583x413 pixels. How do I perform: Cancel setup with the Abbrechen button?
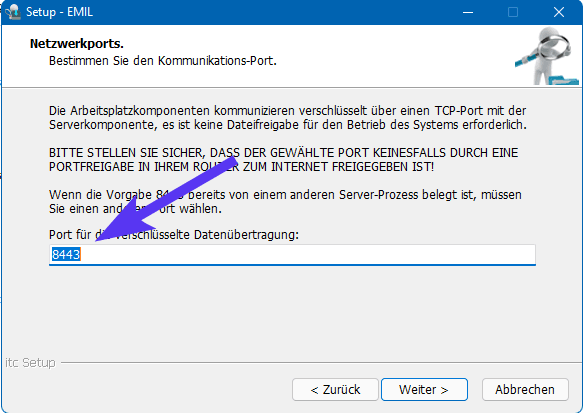point(525,390)
